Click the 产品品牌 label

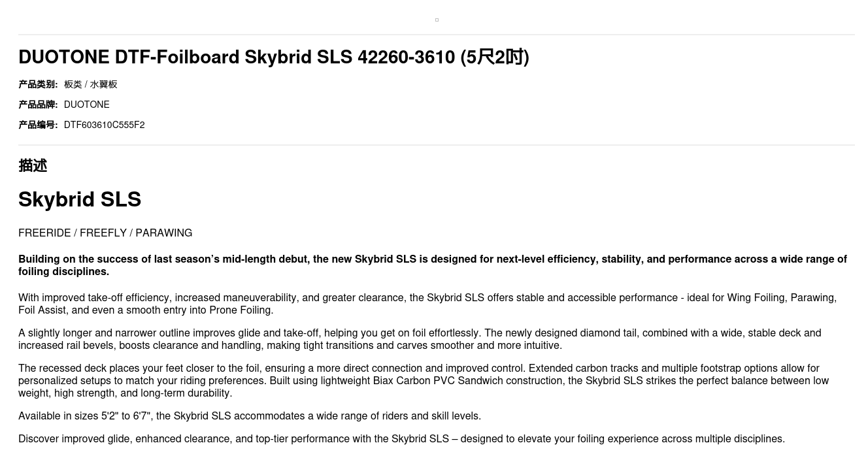38,105
